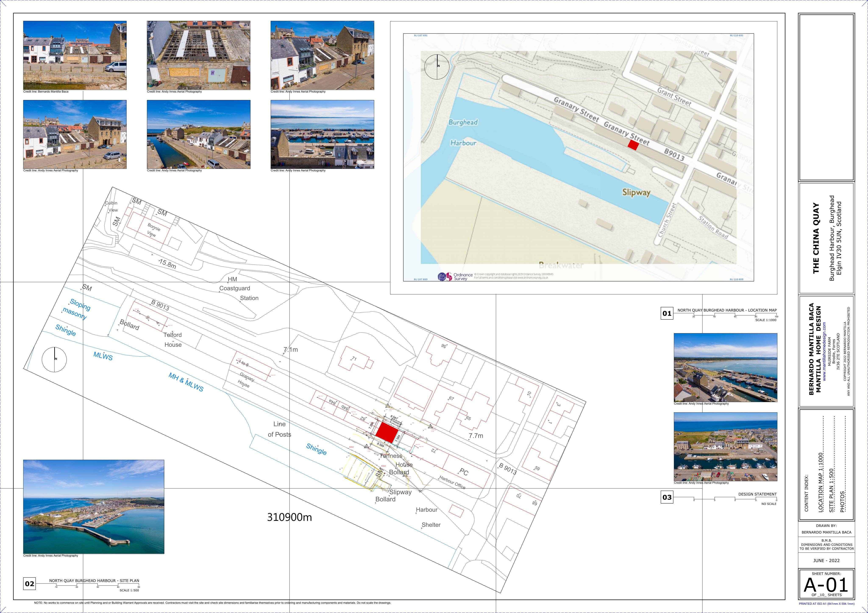Click the '15.8m' spot height
The height and width of the screenshot is (613, 868).
pyautogui.click(x=167, y=264)
